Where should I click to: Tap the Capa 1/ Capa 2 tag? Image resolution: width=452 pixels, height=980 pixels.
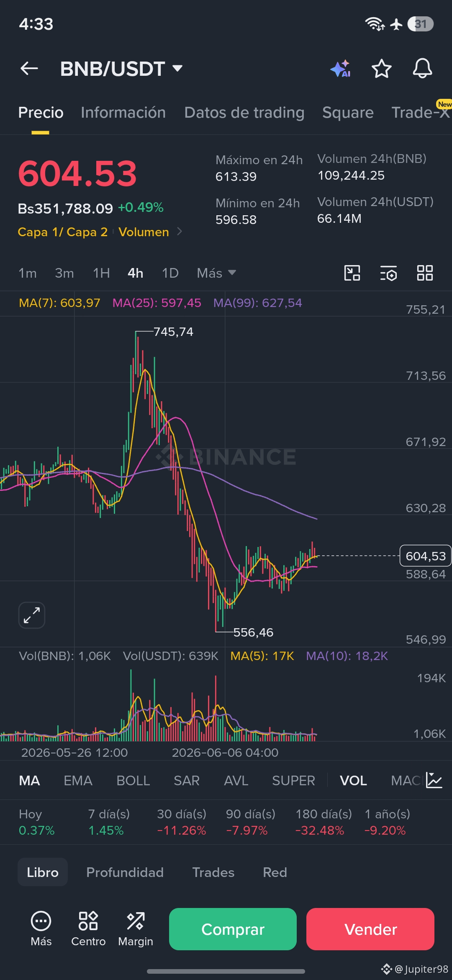tap(62, 232)
